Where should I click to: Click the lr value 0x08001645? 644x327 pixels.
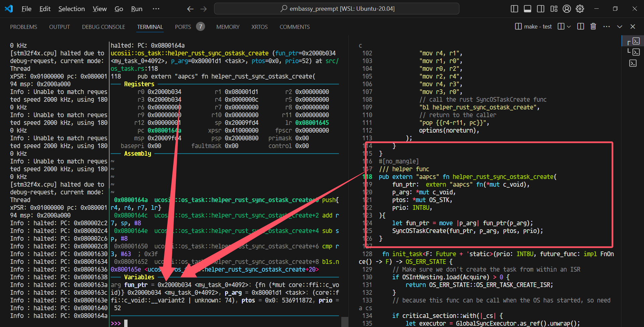click(x=312, y=123)
